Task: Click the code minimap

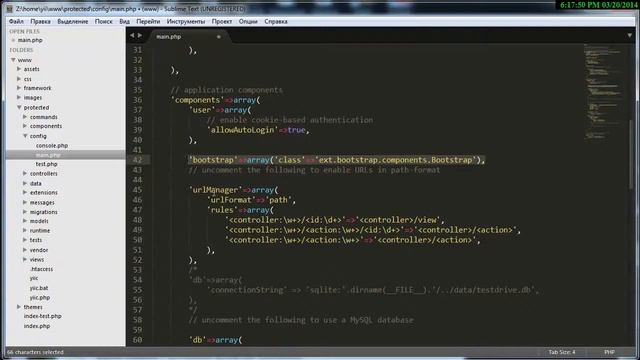Action: click(604, 92)
